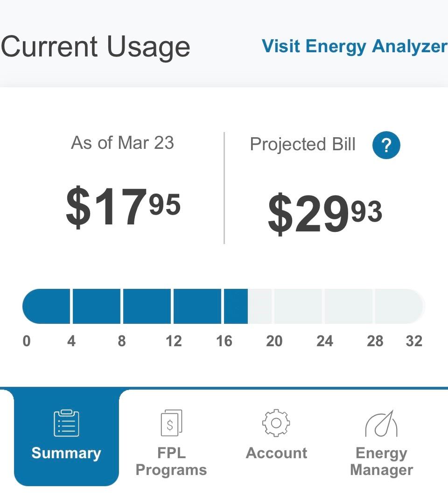448x503 pixels.
Task: Click the 32 marker on usage scale
Action: pos(414,341)
